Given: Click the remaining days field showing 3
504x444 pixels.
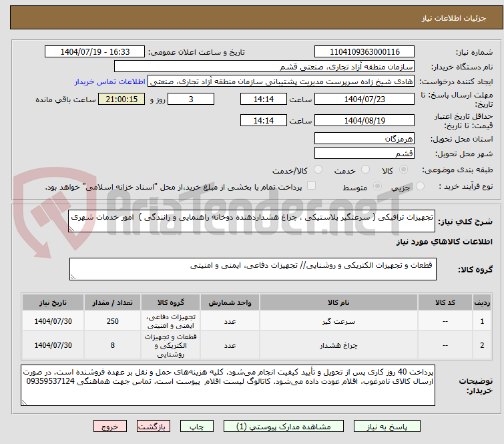Looking at the screenshot, I should click(191, 99).
